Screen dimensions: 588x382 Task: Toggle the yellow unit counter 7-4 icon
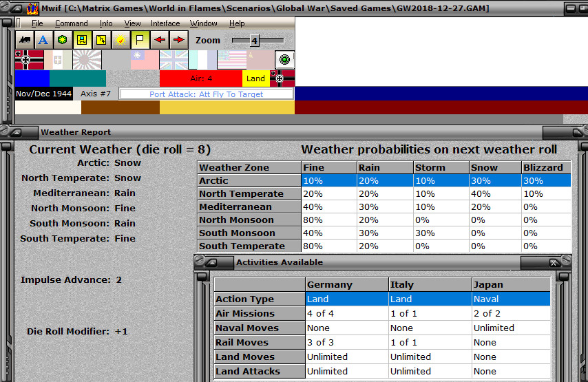[82, 40]
